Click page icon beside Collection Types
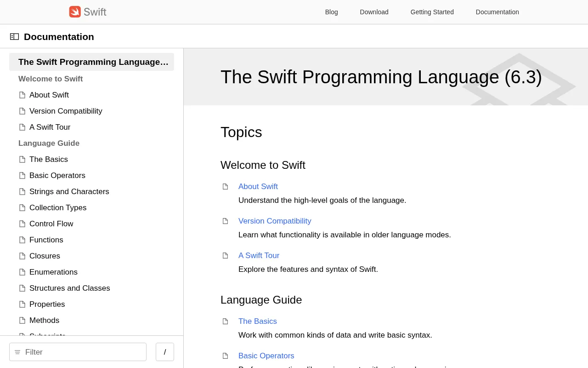Screen dimensions: 588x368 tap(22, 208)
